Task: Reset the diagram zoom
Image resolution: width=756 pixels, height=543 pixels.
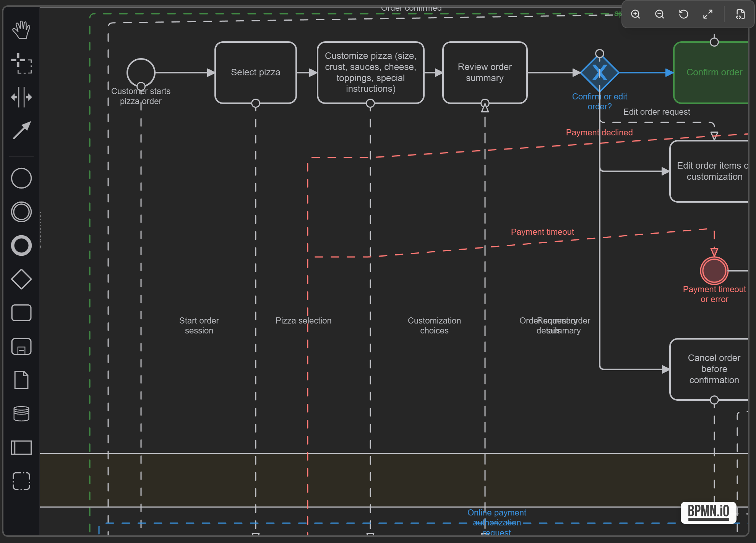Action: [x=684, y=15]
